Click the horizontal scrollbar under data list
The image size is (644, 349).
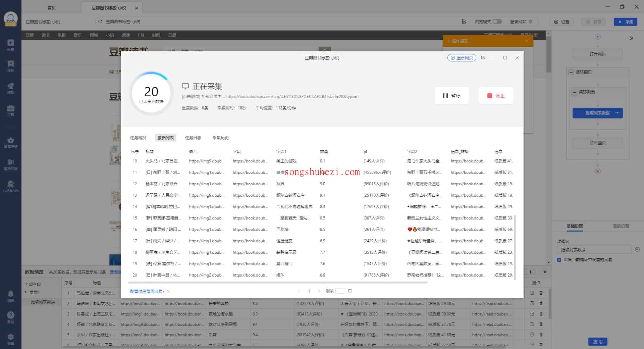tap(278, 283)
